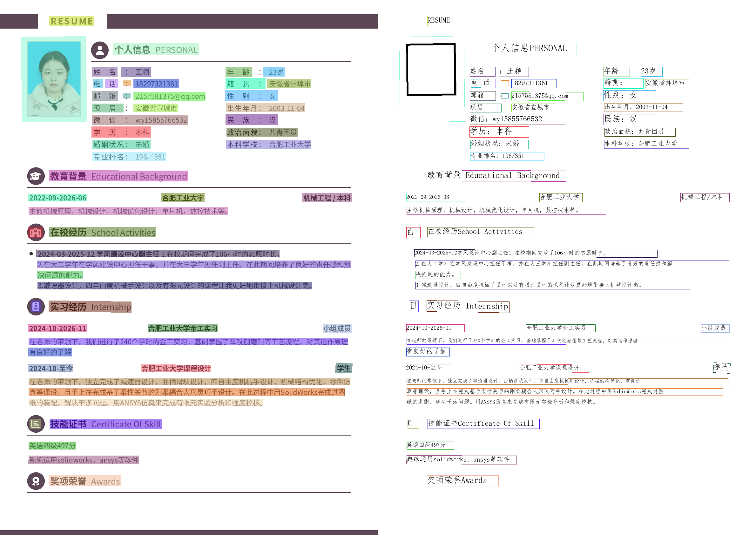Click the certificate icon beside Certificate Of Skill
The width and height of the screenshot is (756, 535).
[36, 424]
